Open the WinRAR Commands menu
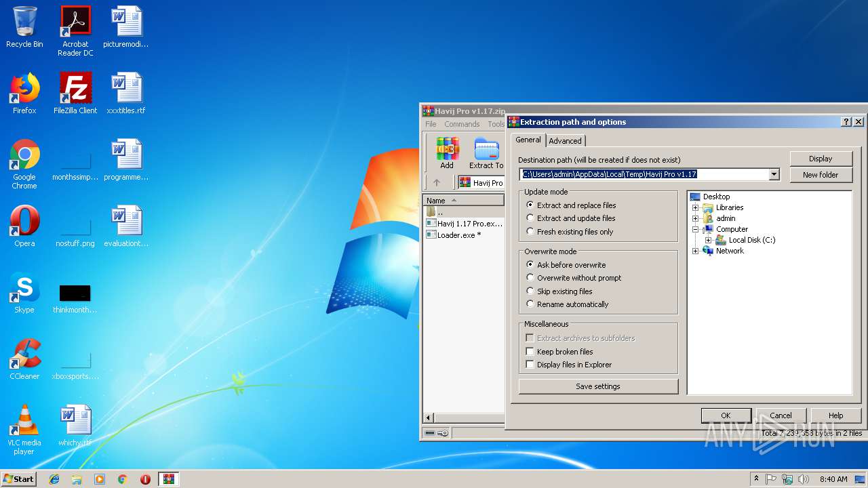 tap(462, 124)
